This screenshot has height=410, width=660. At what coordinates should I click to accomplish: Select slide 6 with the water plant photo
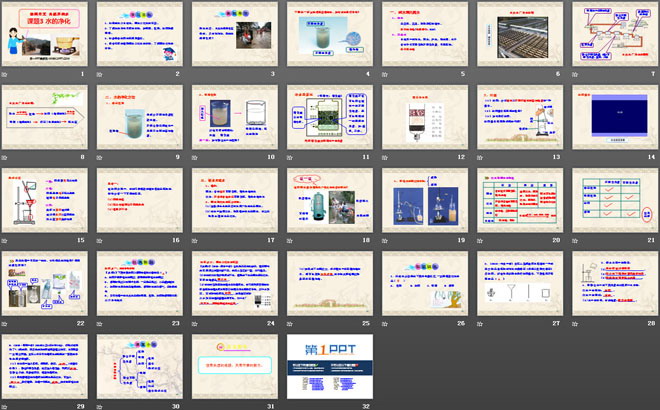click(520, 33)
